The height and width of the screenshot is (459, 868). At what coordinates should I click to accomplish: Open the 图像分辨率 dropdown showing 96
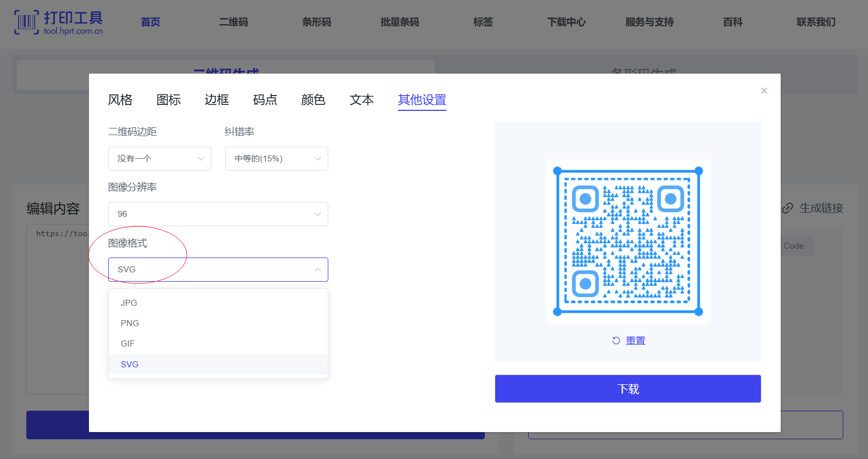point(218,214)
